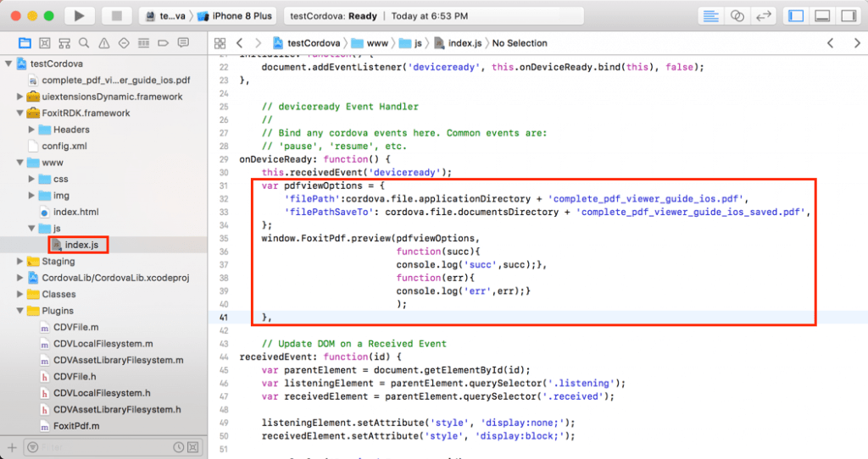Run the project with the Play button

click(x=79, y=16)
